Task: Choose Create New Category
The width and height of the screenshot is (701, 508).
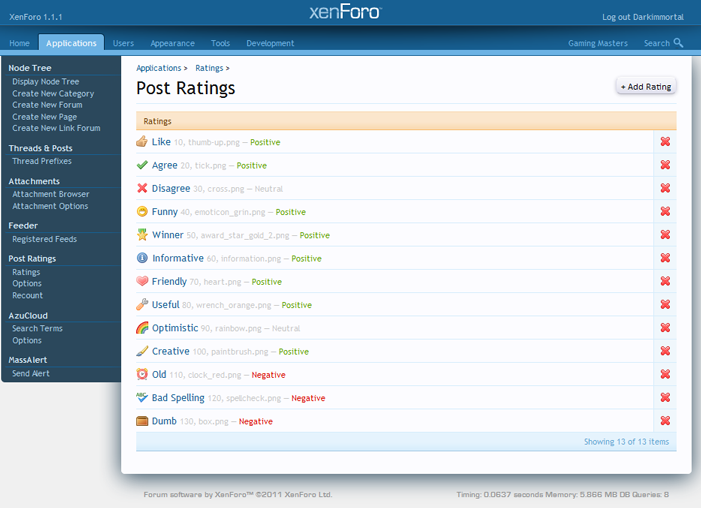Action: coord(53,93)
